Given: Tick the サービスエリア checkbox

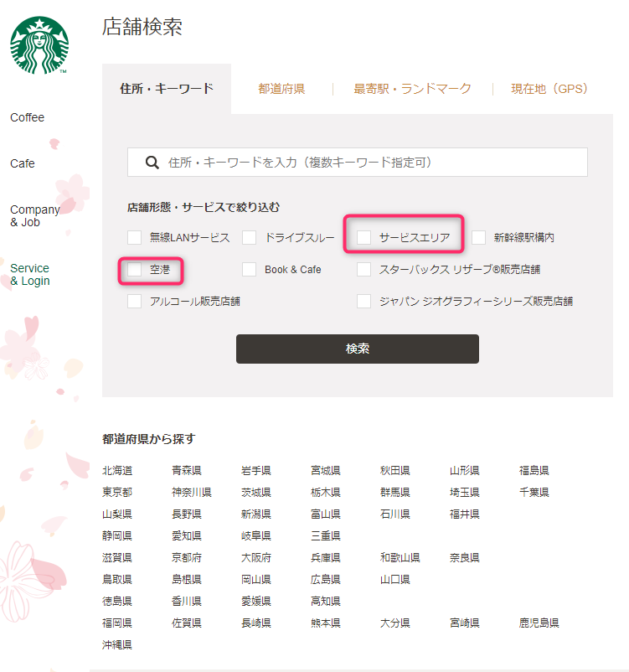Looking at the screenshot, I should click(x=364, y=238).
